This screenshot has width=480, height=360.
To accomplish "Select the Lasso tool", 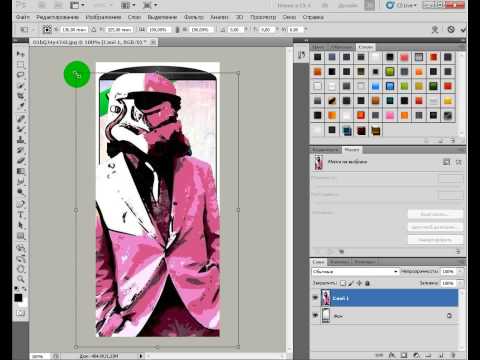I will 20,75.
